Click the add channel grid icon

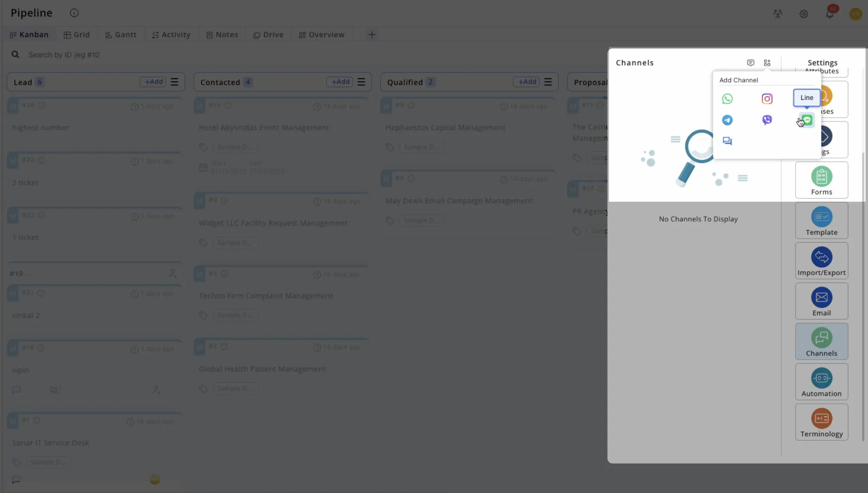767,63
